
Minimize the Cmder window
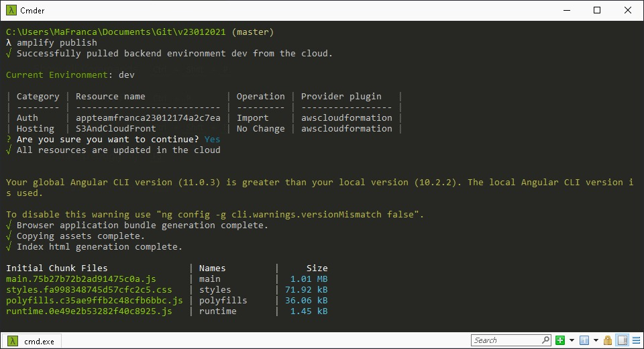(567, 10)
